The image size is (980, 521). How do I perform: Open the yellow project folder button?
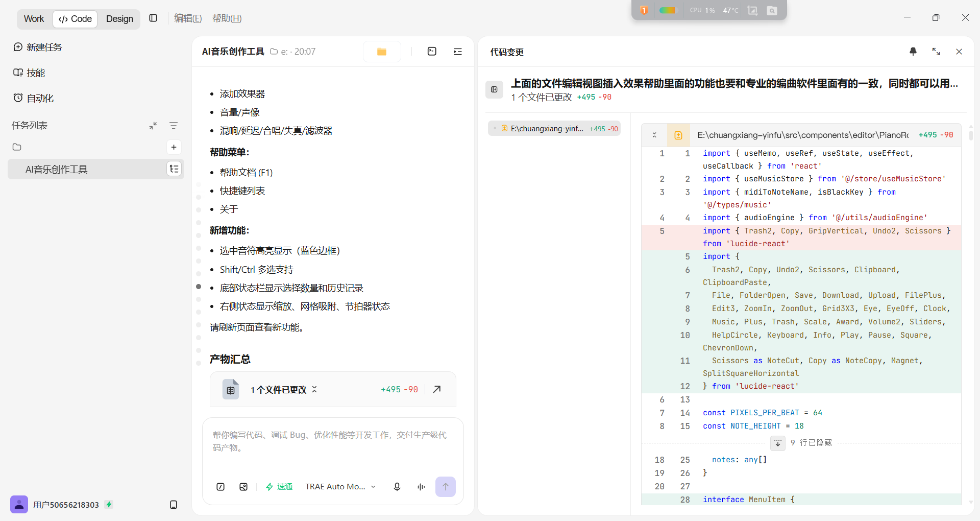(382, 52)
